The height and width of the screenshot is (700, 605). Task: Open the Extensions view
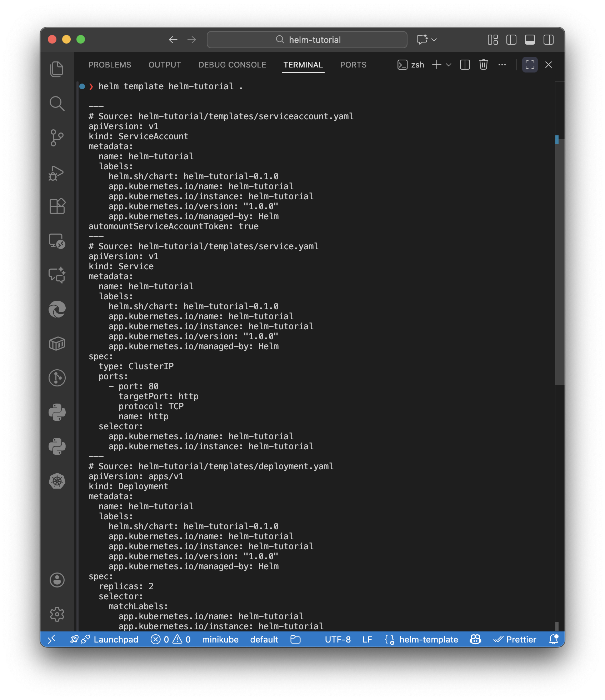click(x=57, y=206)
